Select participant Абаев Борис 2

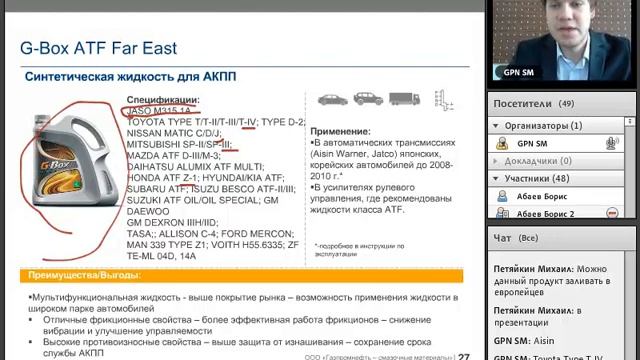point(556,213)
